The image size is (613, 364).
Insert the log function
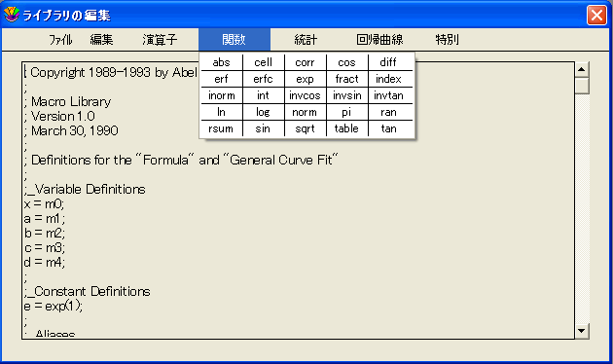(x=263, y=112)
